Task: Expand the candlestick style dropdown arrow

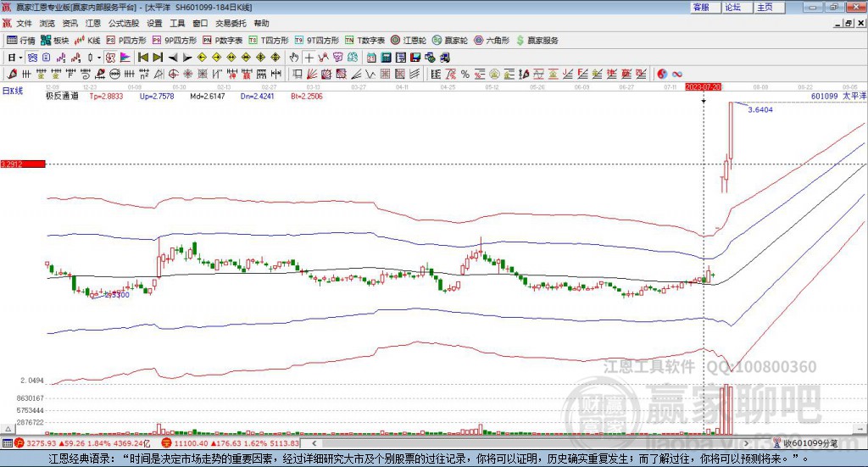Action: pos(99,58)
